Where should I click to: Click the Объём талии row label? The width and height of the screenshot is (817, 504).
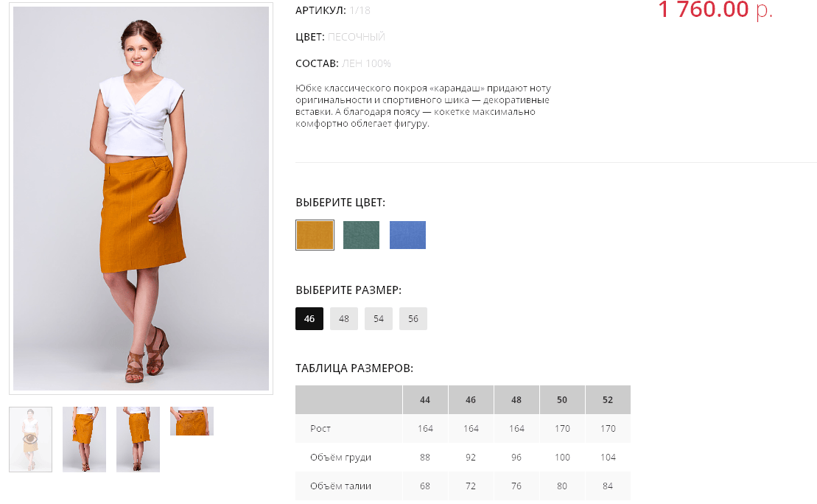(x=341, y=486)
